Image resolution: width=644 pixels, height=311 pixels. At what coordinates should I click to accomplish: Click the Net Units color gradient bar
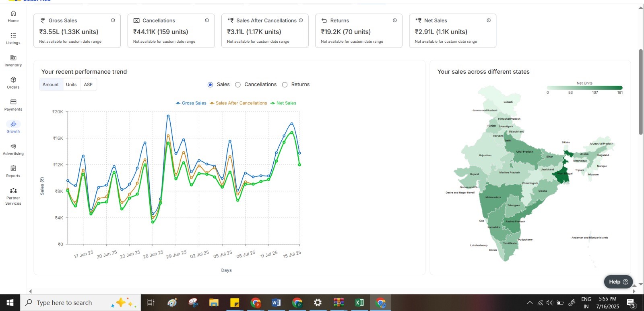coord(584,88)
